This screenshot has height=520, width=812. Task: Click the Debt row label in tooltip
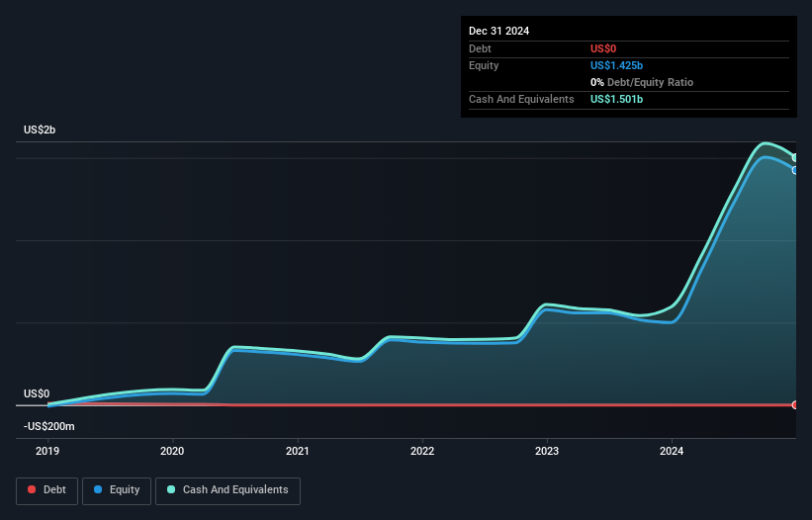click(480, 48)
